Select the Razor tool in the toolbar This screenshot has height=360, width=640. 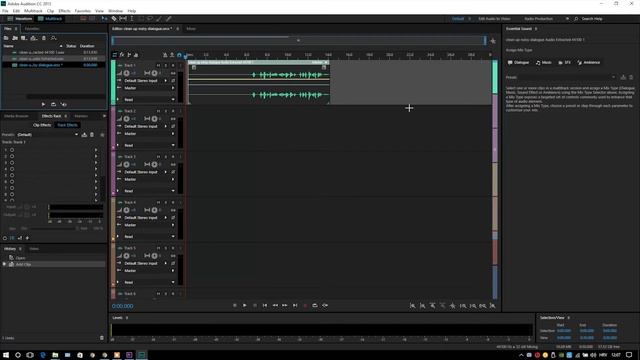click(114, 19)
